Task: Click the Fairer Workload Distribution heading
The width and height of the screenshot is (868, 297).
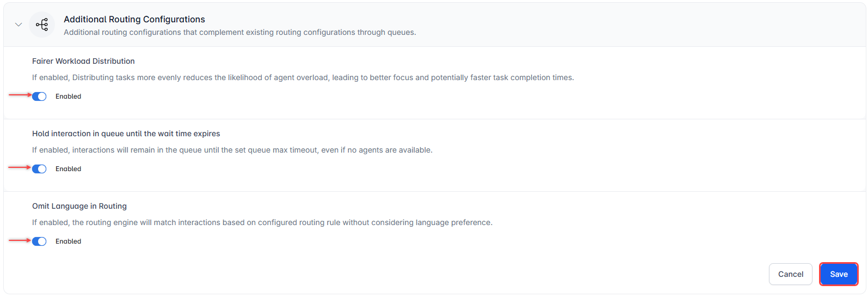Action: (x=83, y=61)
